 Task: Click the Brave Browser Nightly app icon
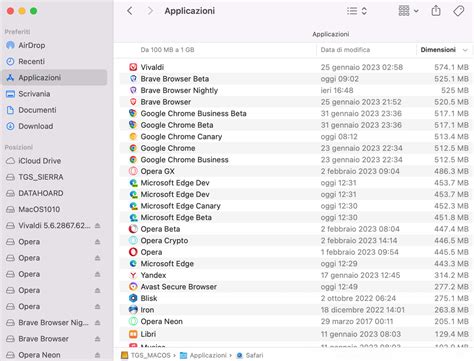coord(133,90)
